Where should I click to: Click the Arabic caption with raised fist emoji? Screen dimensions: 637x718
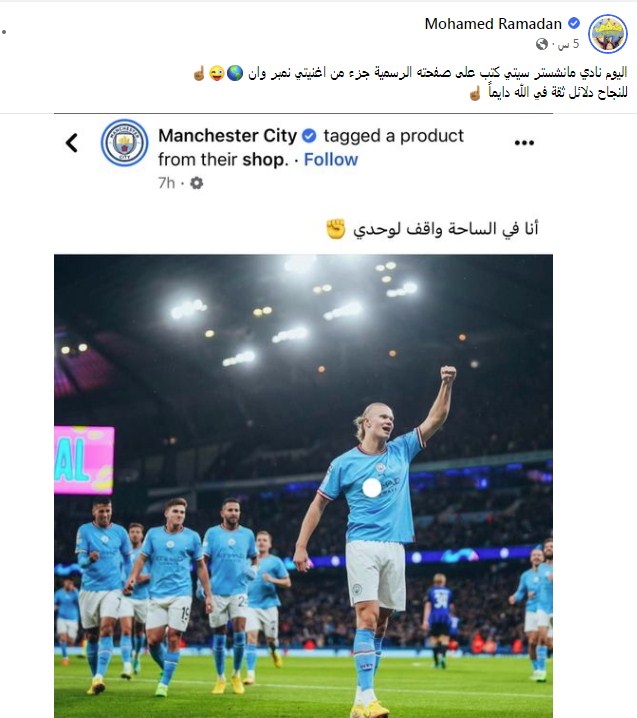[x=432, y=228]
